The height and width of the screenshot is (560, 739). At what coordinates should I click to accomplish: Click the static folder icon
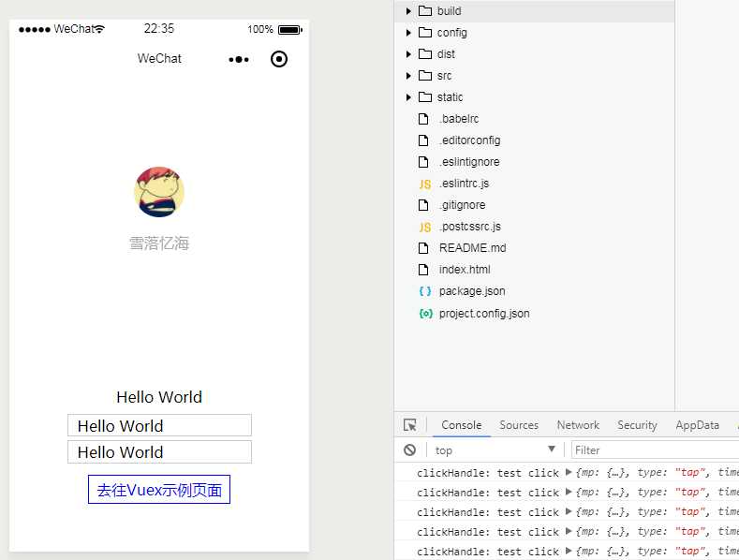[425, 97]
